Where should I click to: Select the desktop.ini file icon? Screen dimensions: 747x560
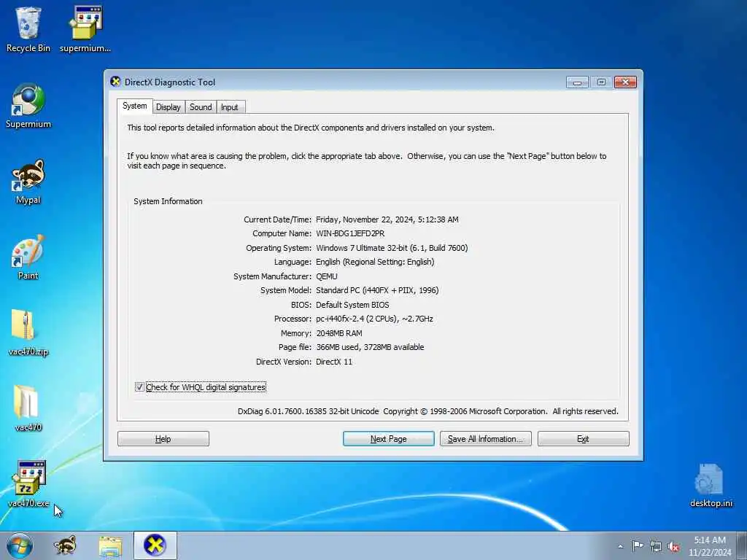coord(711,485)
